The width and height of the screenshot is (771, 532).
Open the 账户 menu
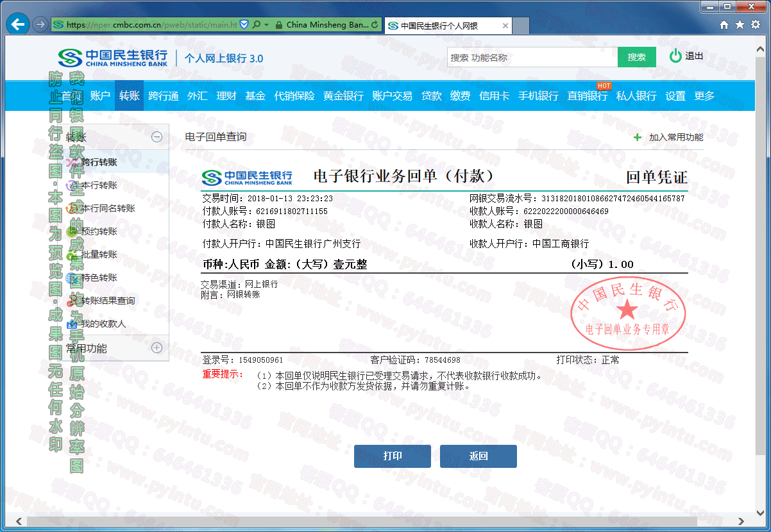click(x=100, y=96)
